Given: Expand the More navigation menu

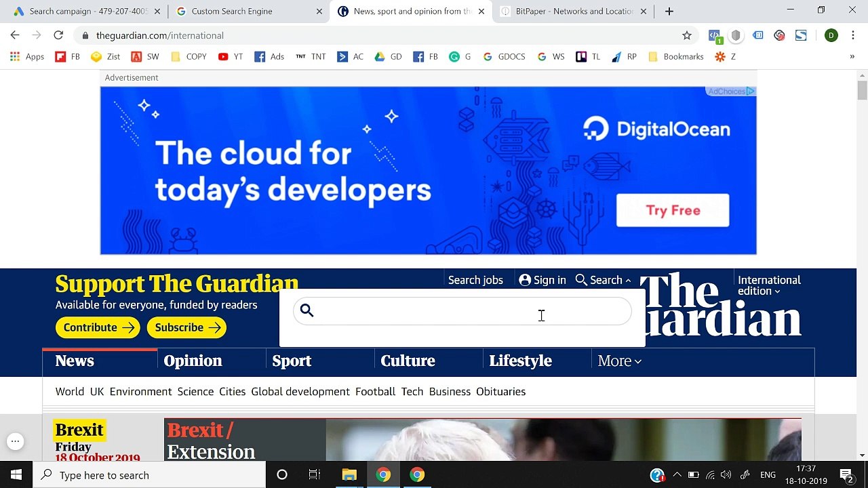Looking at the screenshot, I should click(619, 361).
